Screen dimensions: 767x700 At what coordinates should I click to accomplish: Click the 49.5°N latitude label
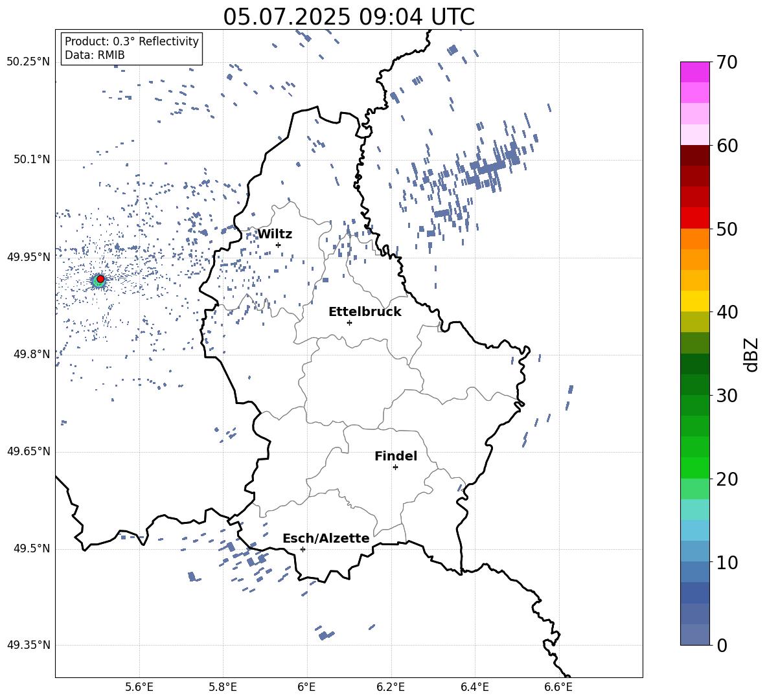(x=31, y=549)
